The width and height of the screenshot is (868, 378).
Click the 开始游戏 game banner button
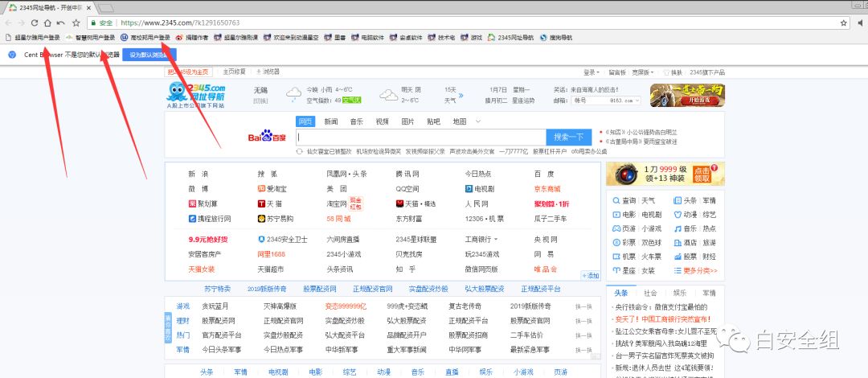[698, 101]
